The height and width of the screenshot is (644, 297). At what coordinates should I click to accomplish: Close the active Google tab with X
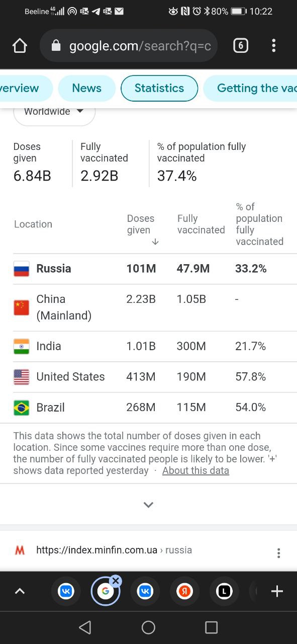116,581
